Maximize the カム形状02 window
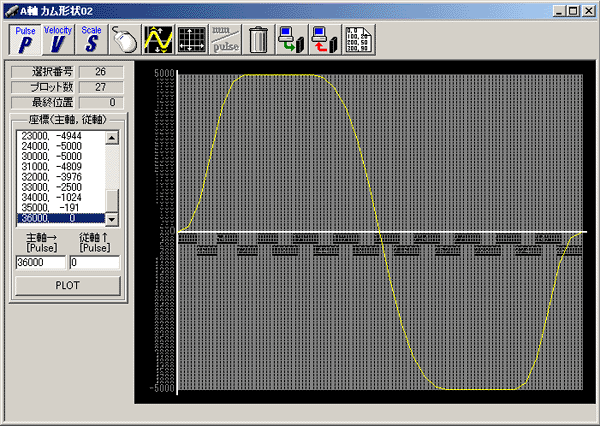 point(573,11)
